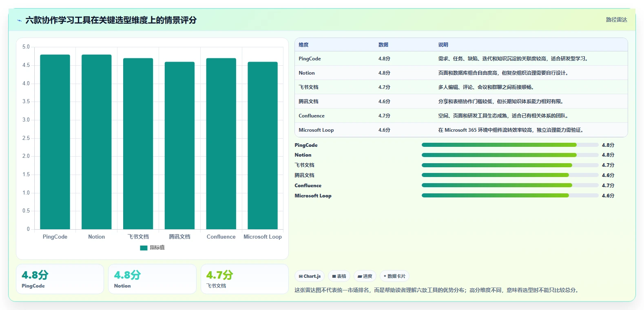Click the PingCode x-axis label
The height and width of the screenshot is (310, 644).
click(55, 237)
